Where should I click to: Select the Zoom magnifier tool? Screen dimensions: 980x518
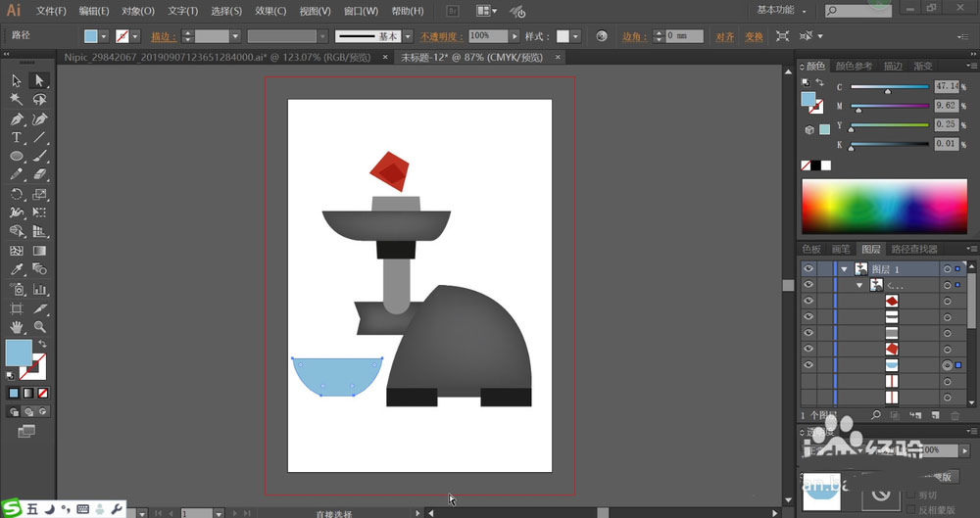pos(39,327)
